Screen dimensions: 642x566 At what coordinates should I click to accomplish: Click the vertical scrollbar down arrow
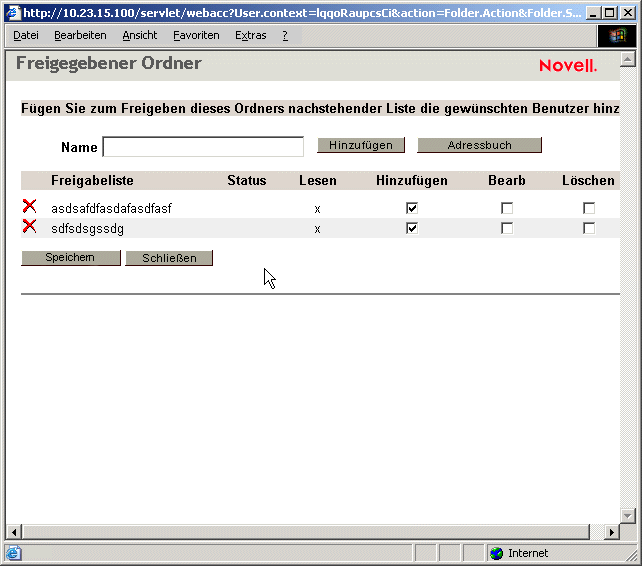point(628,516)
